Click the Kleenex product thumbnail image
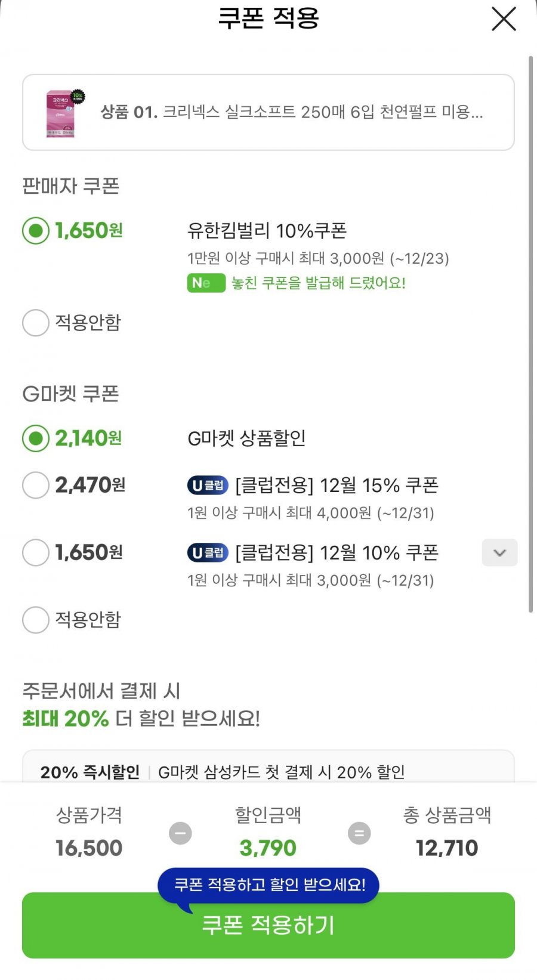537x980 pixels. pyautogui.click(x=63, y=113)
